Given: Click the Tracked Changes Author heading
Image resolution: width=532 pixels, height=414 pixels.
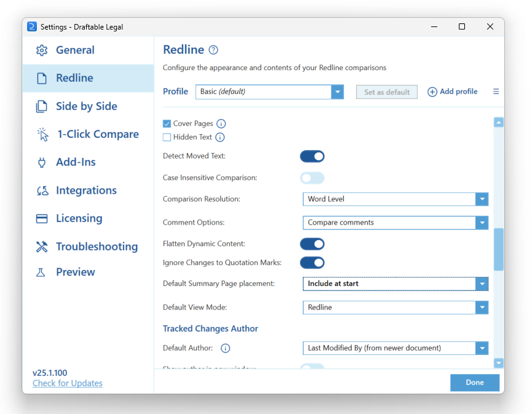Looking at the screenshot, I should (x=210, y=329).
